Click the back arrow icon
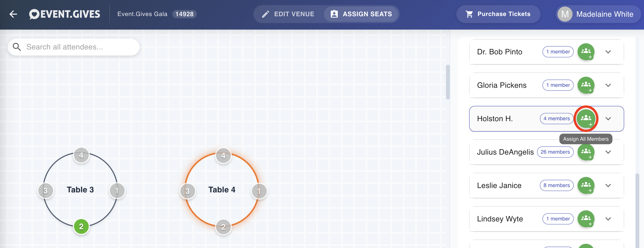 coord(13,14)
